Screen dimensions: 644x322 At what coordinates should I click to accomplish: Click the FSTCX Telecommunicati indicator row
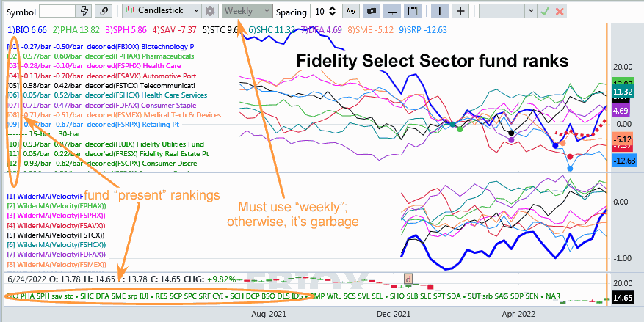(x=101, y=86)
